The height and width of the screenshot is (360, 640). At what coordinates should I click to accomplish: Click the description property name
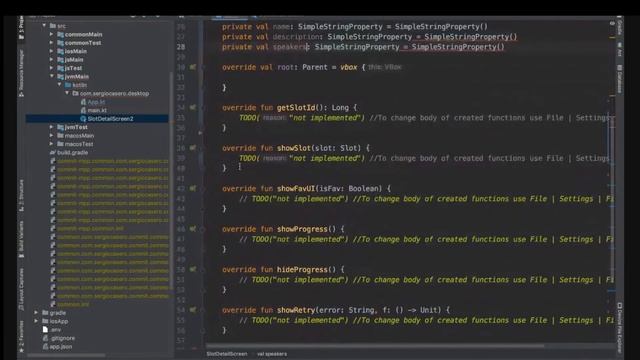tap(296, 37)
